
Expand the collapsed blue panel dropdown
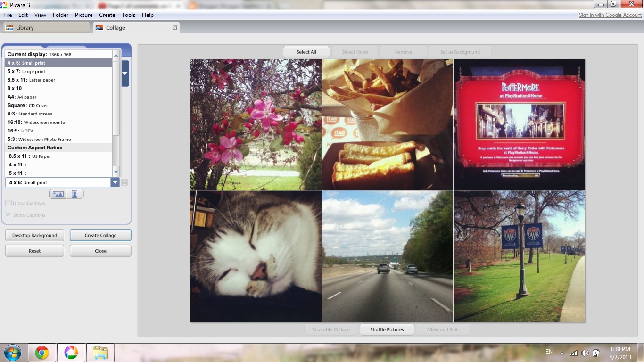coord(124,74)
